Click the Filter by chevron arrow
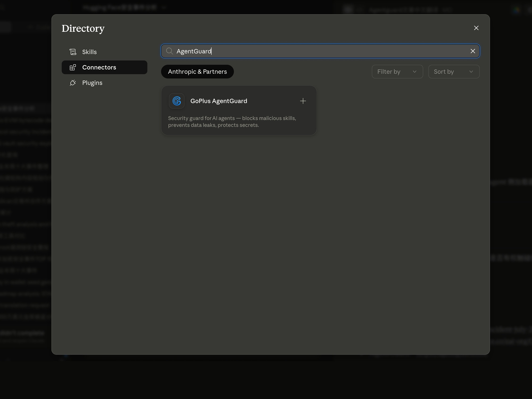Viewport: 532px width, 399px height. click(414, 72)
